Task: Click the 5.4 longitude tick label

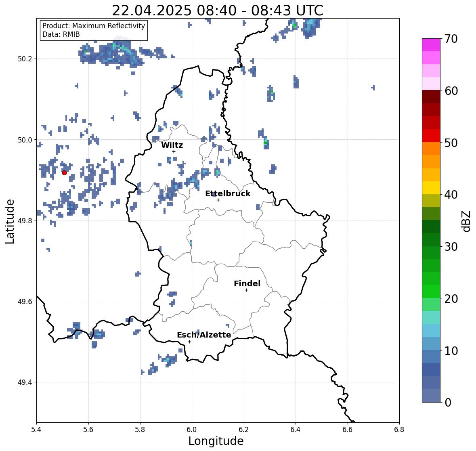Action: [36, 429]
